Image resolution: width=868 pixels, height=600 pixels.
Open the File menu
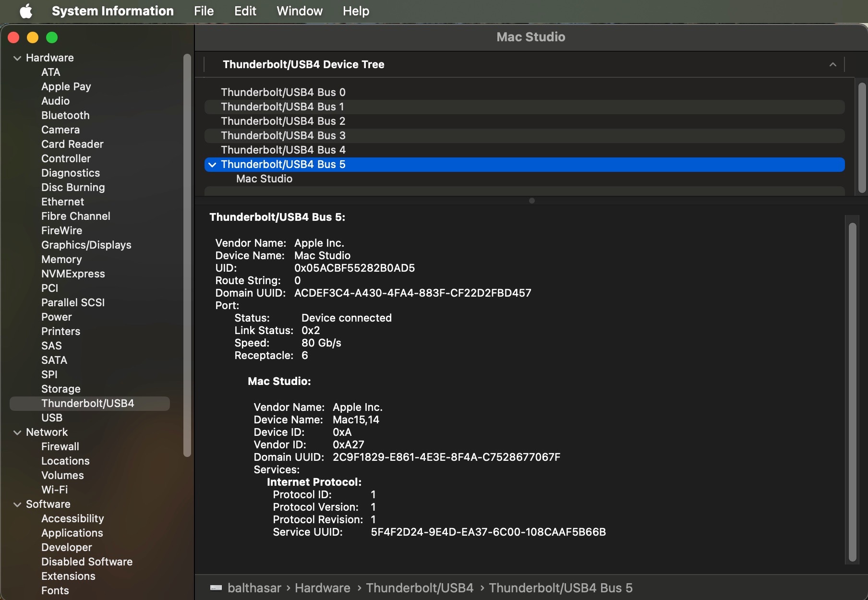(x=204, y=11)
